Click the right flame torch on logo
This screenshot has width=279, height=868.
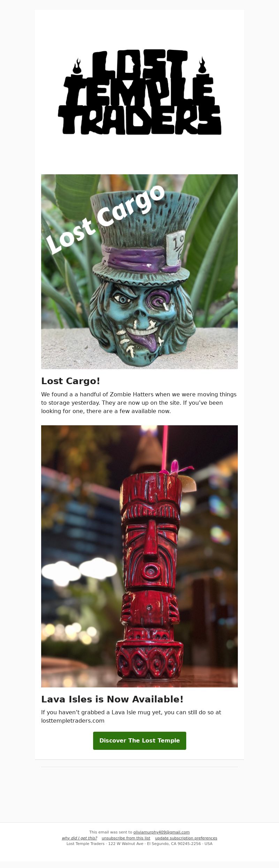pyautogui.click(x=202, y=66)
